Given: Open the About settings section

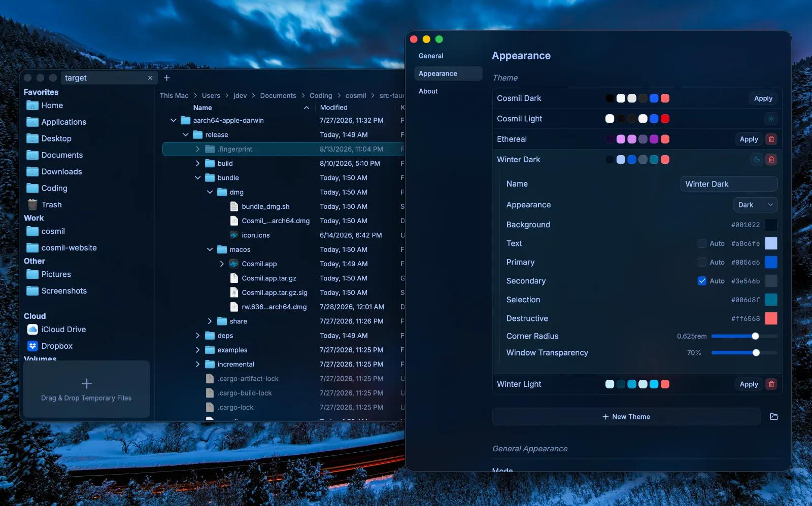Looking at the screenshot, I should (x=448, y=91).
